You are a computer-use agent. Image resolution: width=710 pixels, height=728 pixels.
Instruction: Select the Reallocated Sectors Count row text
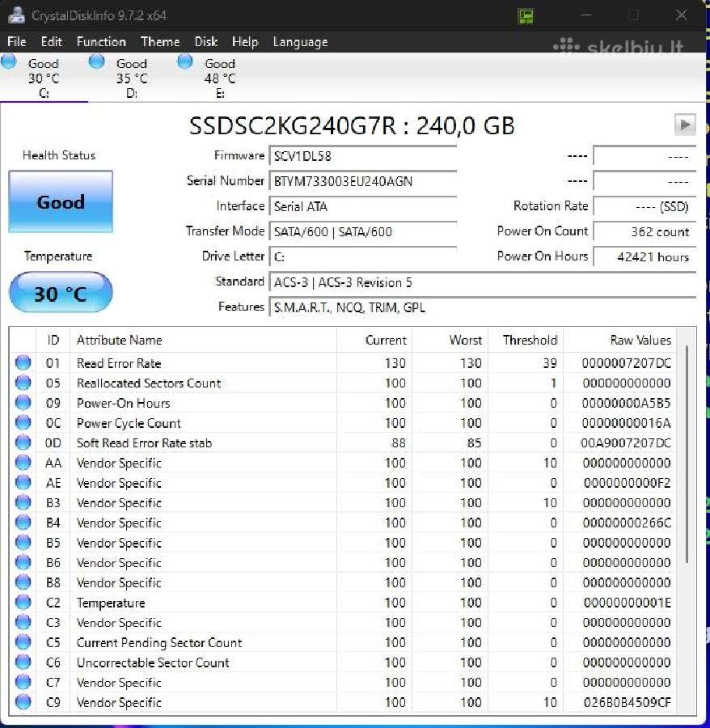coord(149,383)
